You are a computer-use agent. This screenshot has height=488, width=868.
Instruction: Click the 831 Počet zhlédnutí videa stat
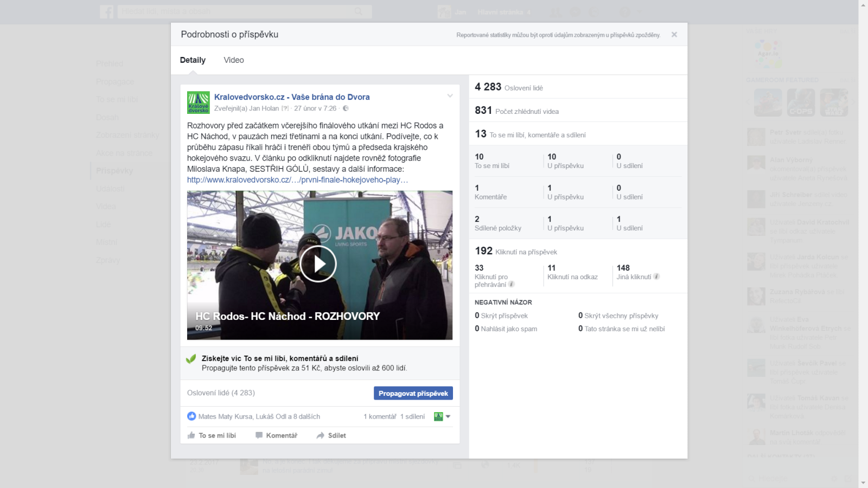click(516, 111)
